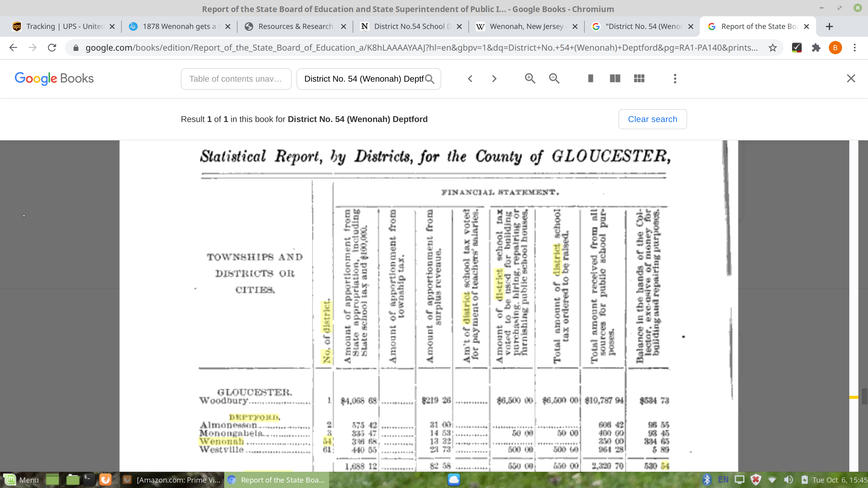Click the cloud icon in the taskbar
Image resolution: width=868 pixels, height=488 pixels.
[454, 480]
